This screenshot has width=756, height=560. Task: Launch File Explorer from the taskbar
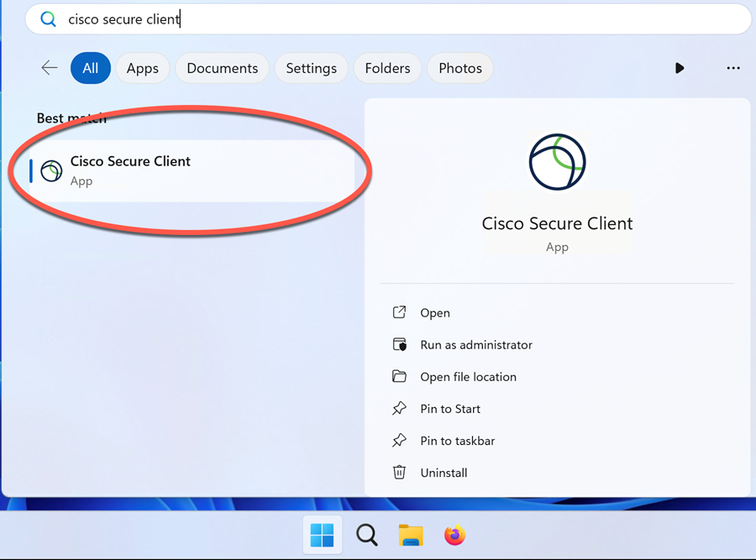pos(411,535)
